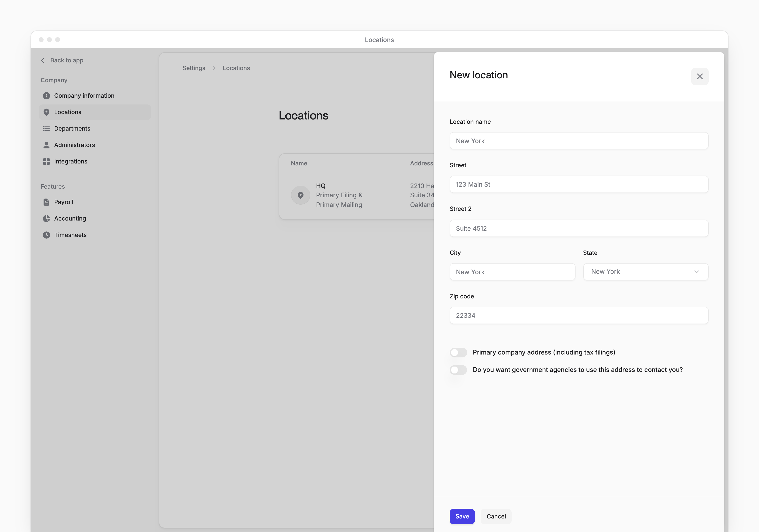
Task: Click the Address column header
Action: pyautogui.click(x=421, y=163)
